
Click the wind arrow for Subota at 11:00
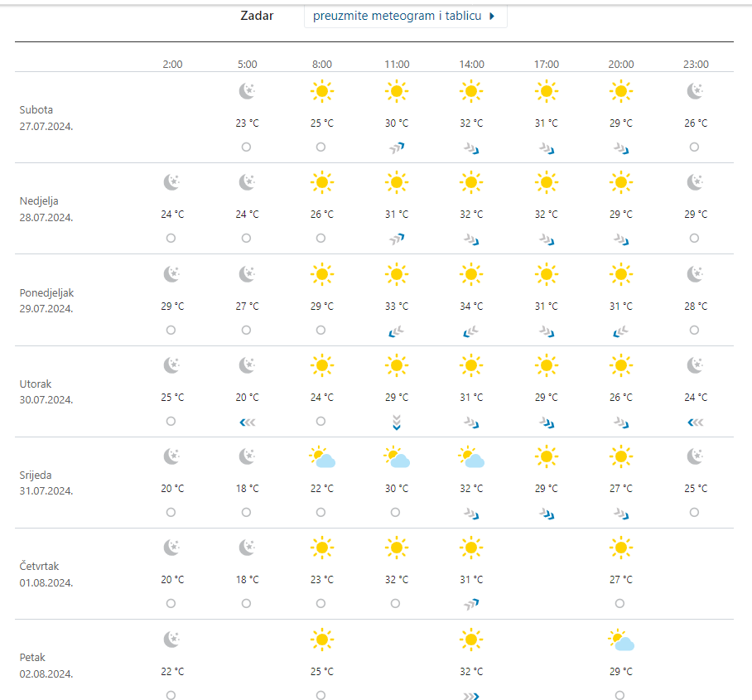397,147
